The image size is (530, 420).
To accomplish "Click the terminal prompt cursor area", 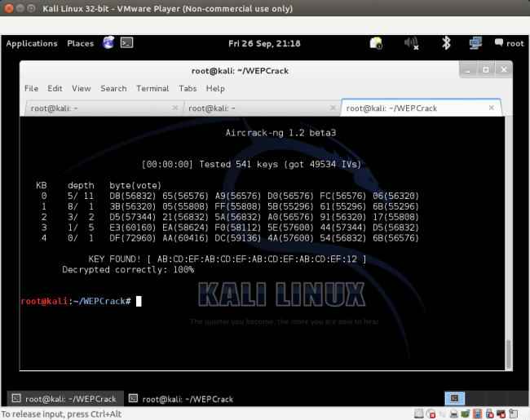I will coord(139,301).
